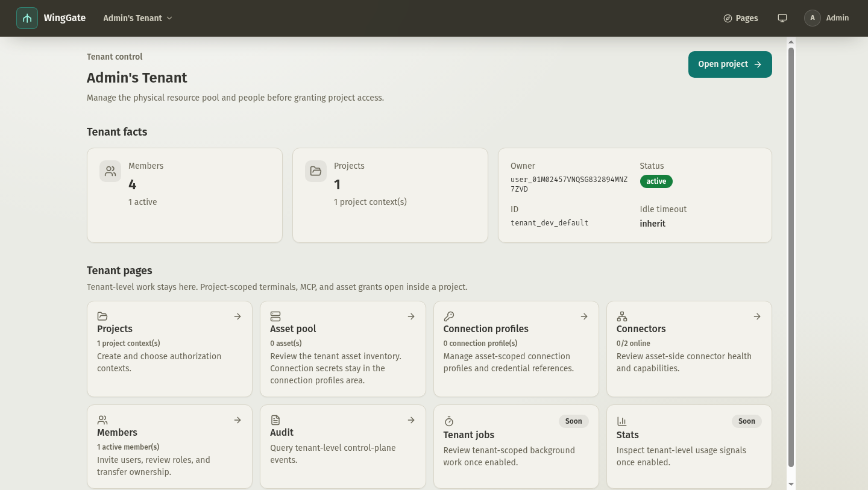Open the Admin's Tenant switcher dropdown
This screenshot has width=868, height=490.
click(x=137, y=18)
